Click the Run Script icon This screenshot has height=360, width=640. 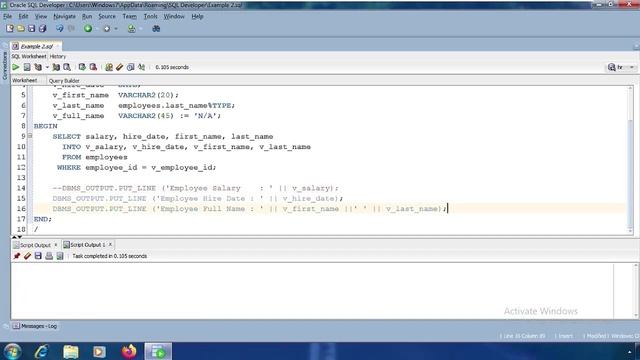click(x=27, y=67)
